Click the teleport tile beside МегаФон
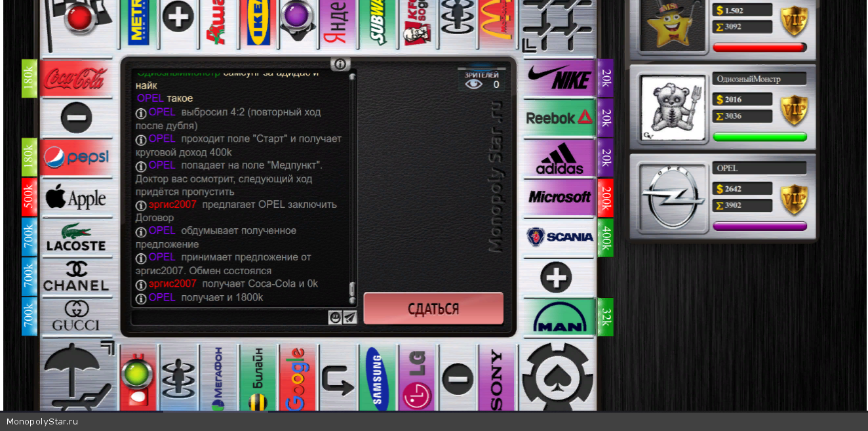Screen dimensions: 868x431 pos(178,378)
